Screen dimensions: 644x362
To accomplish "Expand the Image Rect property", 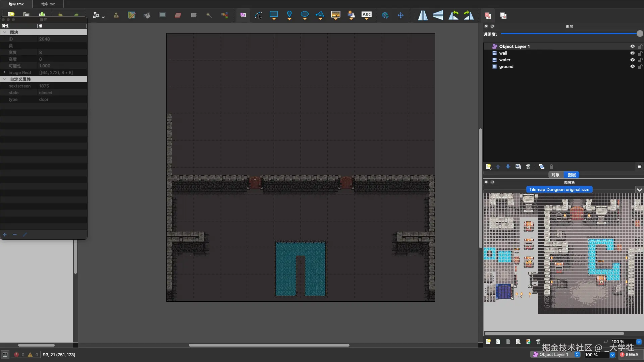I will (x=4, y=72).
